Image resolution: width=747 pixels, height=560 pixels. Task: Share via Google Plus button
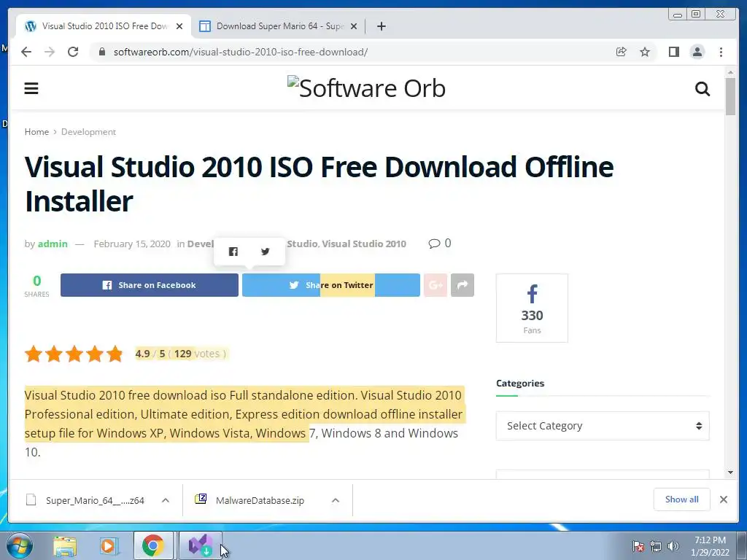click(436, 285)
